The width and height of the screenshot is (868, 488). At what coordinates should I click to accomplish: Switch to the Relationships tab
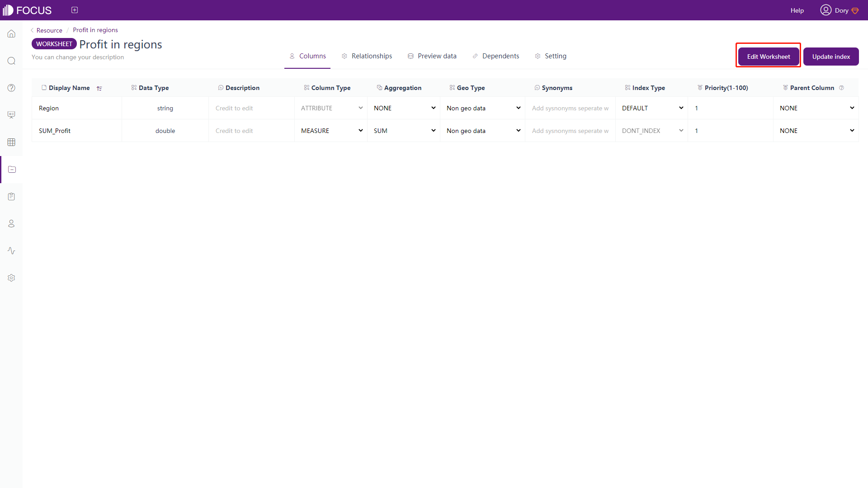[x=367, y=56]
